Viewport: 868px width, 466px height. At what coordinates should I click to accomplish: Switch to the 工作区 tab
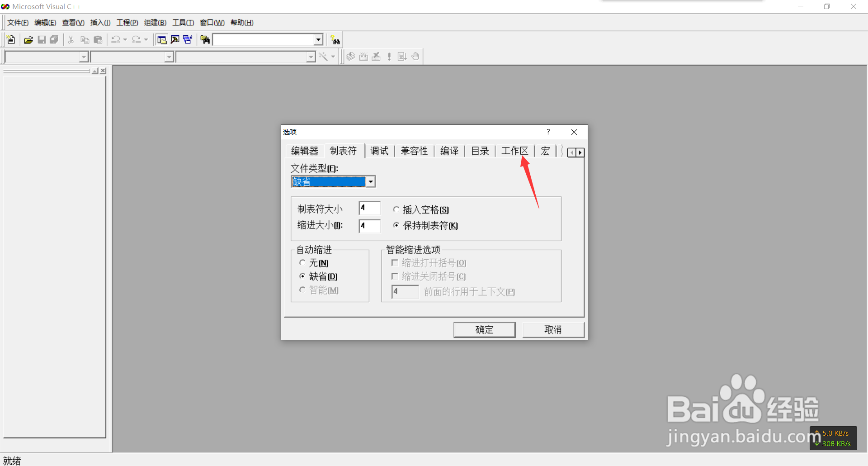coord(515,151)
